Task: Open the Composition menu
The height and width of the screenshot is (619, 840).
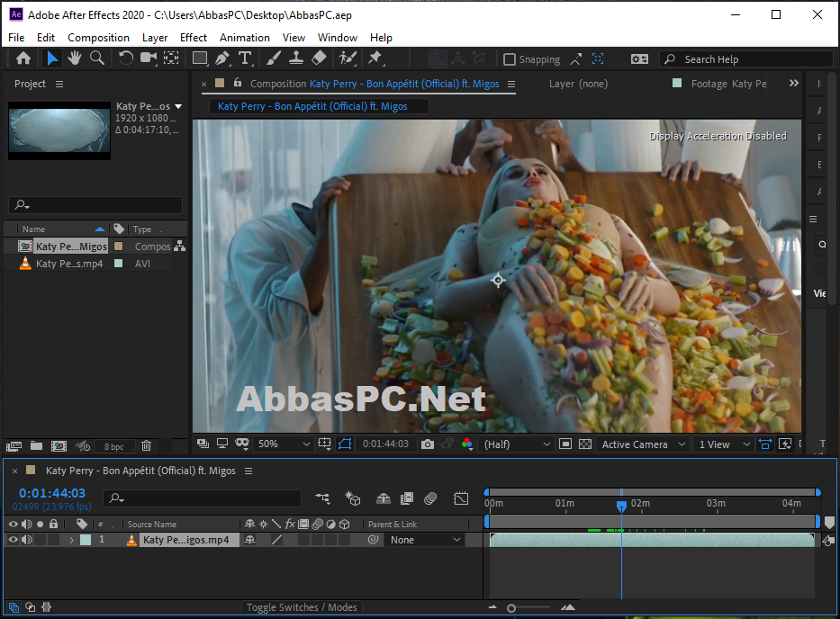Action: [98, 38]
